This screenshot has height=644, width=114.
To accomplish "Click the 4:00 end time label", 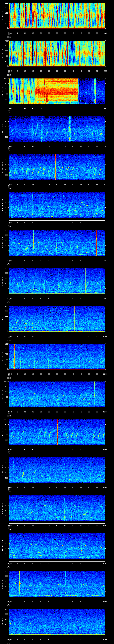I will pyautogui.click(x=105, y=109).
